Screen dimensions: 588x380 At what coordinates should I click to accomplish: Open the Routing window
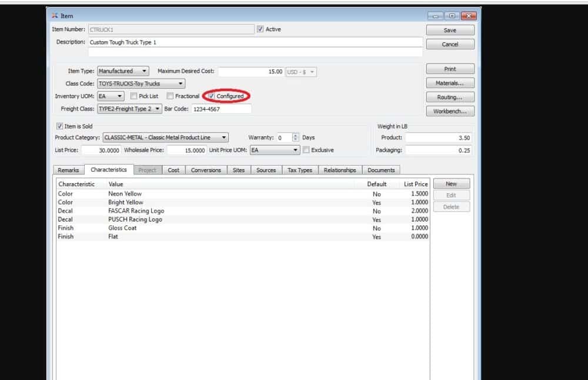click(450, 97)
